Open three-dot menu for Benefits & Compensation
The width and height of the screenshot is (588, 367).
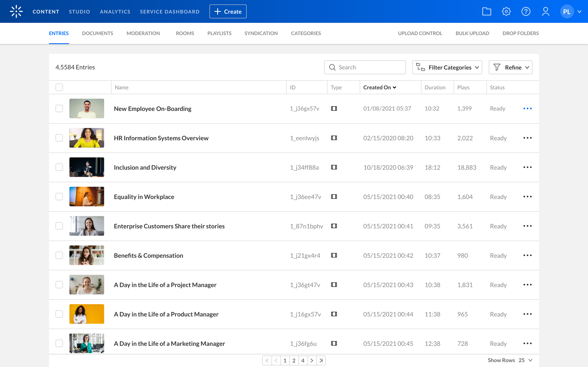click(527, 255)
